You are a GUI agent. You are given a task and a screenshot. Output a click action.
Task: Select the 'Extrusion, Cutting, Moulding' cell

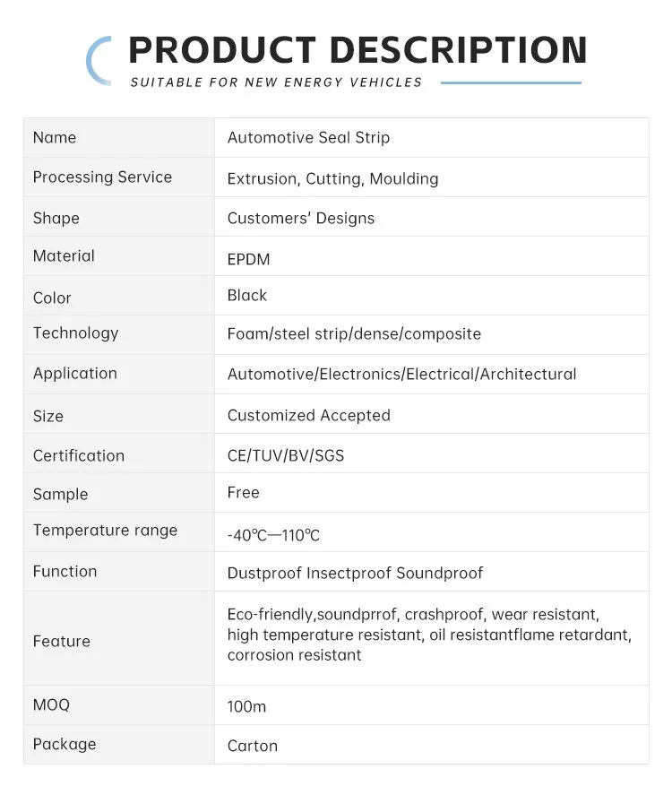pyautogui.click(x=332, y=178)
